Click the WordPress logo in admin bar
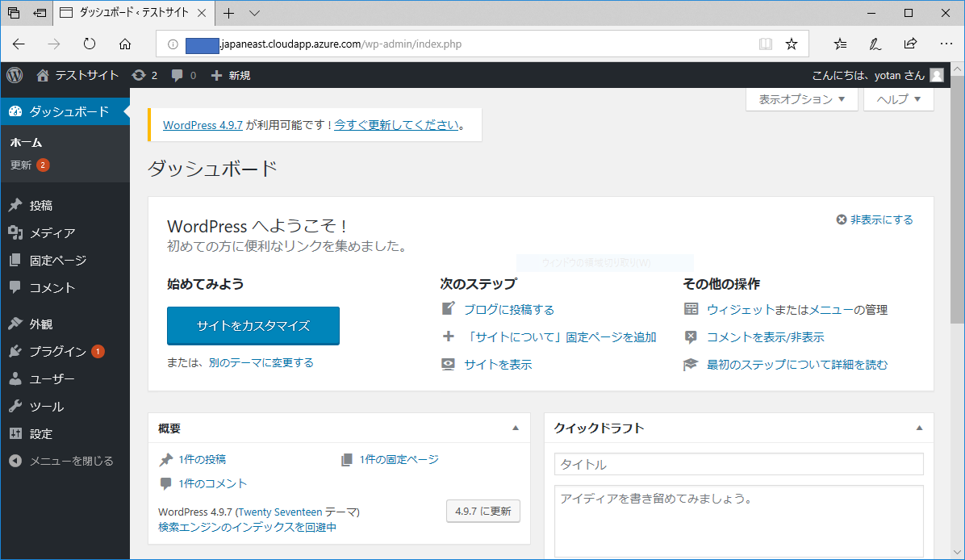The height and width of the screenshot is (560, 965). [x=15, y=75]
